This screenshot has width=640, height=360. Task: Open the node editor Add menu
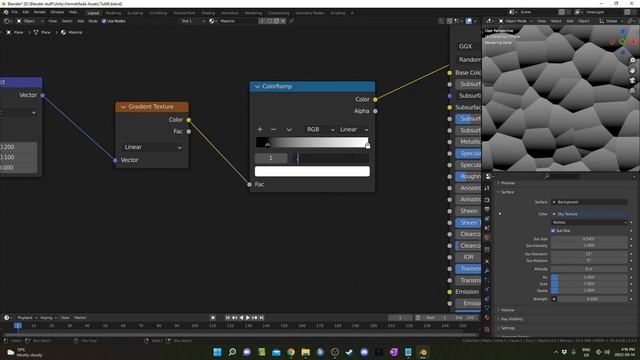coord(81,21)
